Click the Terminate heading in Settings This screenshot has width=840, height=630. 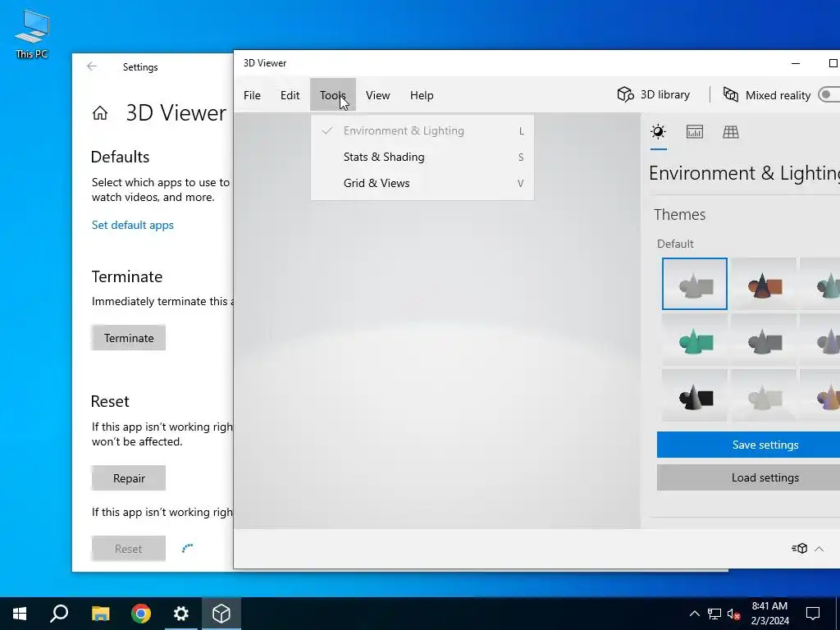coord(127,276)
